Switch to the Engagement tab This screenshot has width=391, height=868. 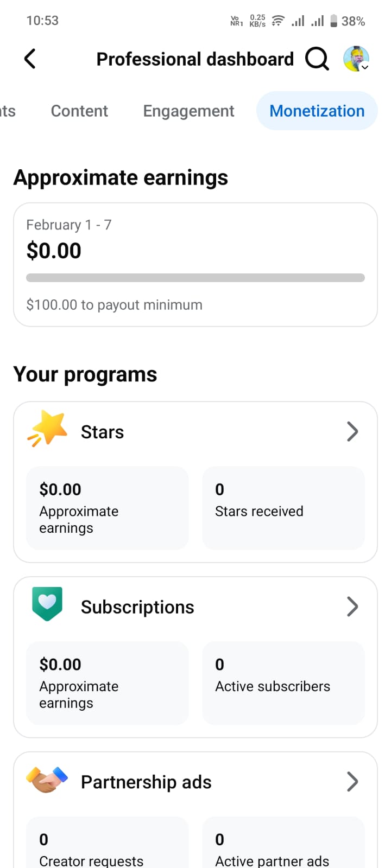pos(188,111)
